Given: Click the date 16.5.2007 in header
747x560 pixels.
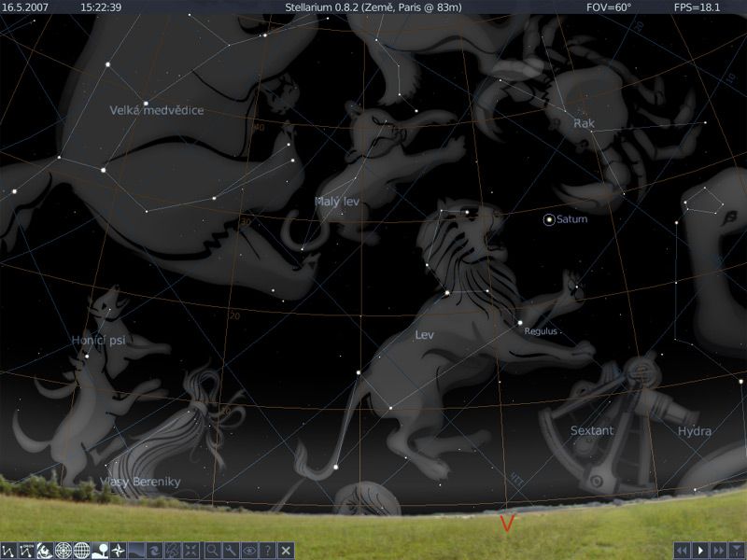Looking at the screenshot, I should tap(25, 7).
